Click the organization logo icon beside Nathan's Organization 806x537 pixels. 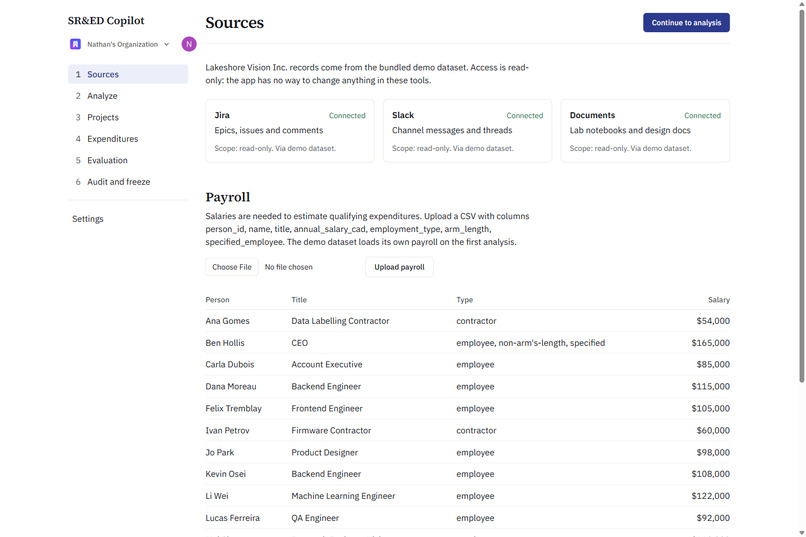[x=75, y=44]
